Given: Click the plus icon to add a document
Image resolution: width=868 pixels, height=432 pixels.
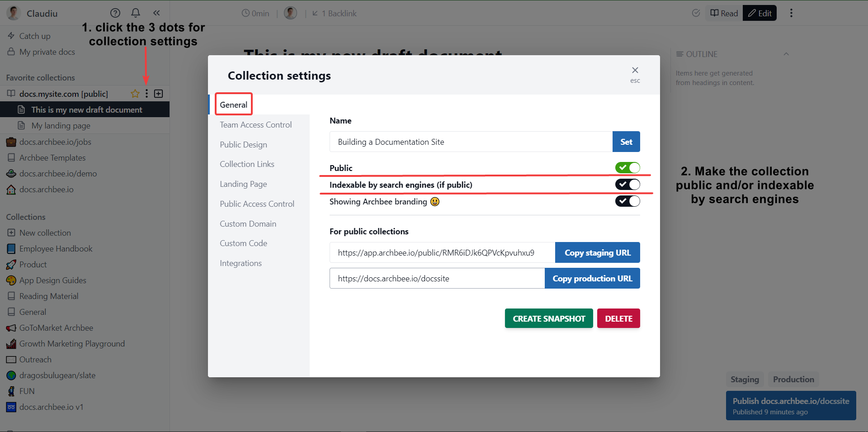Looking at the screenshot, I should click(159, 94).
